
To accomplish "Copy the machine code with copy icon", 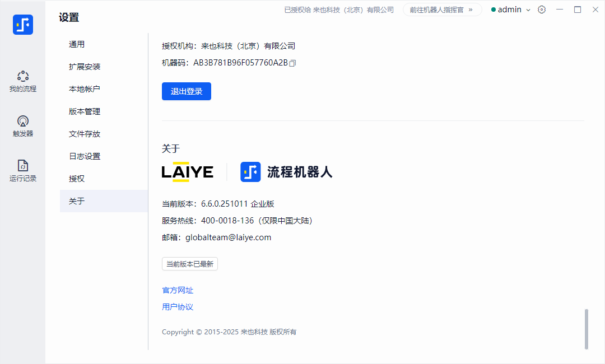I will (292, 63).
